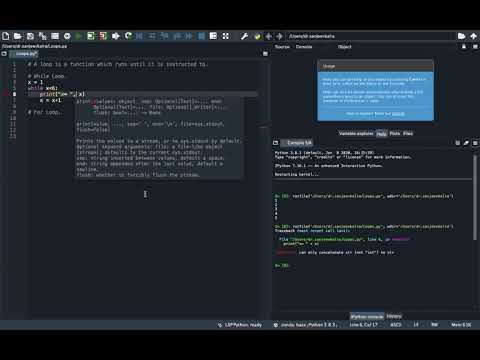Click the debug step return icon
Viewport: 480px width, 360px height.
tap(176, 36)
